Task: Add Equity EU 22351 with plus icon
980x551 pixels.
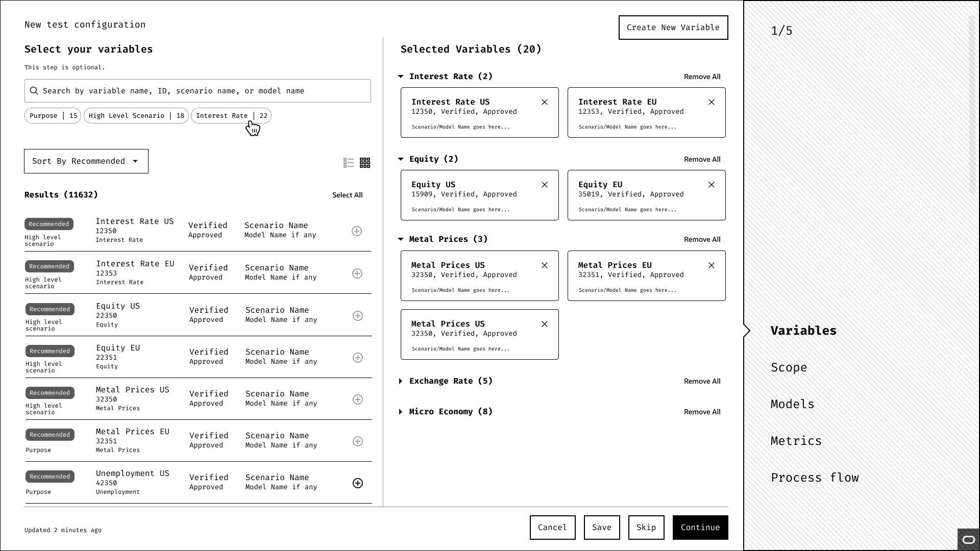Action: 358,358
